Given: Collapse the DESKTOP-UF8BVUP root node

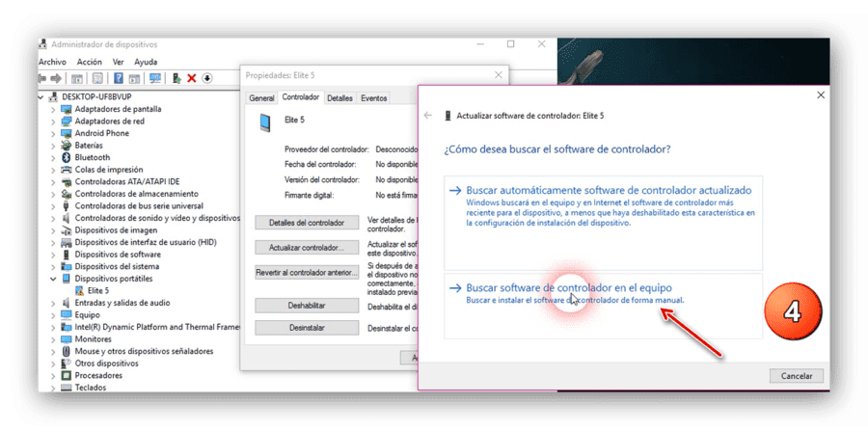Looking at the screenshot, I should [41, 96].
